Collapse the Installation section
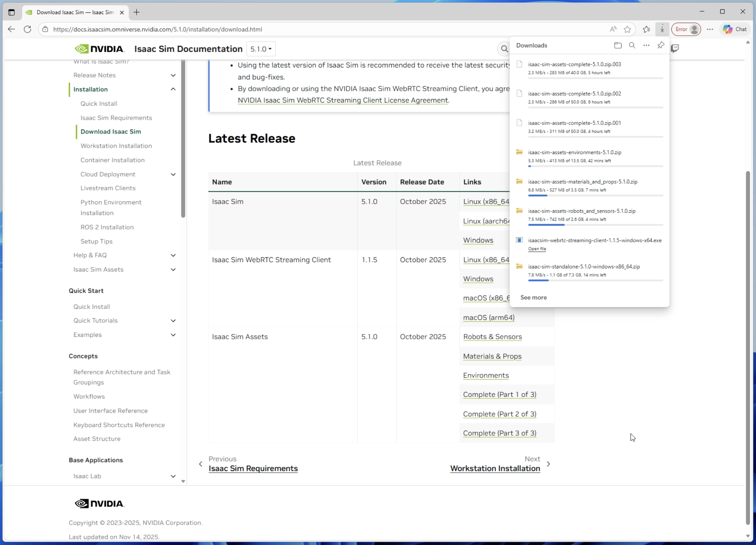The width and height of the screenshot is (756, 545). 173,89
